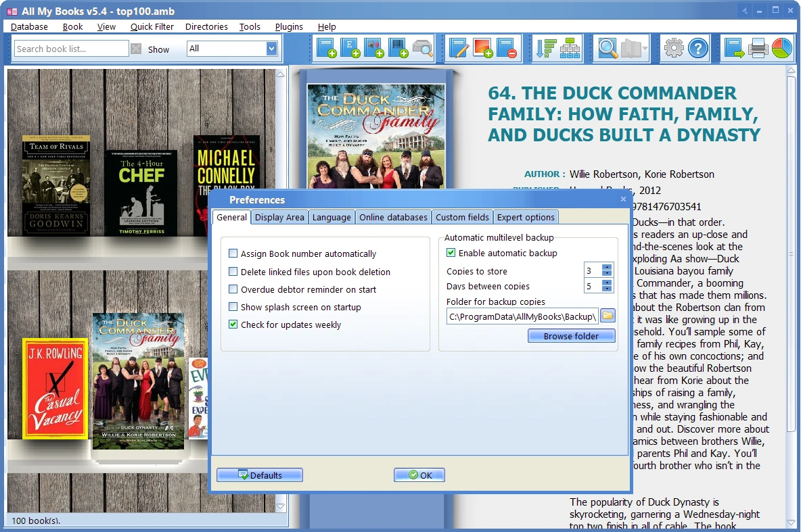This screenshot has height=532, width=801.
Task: Click the Add e-book icon
Action: 350,48
